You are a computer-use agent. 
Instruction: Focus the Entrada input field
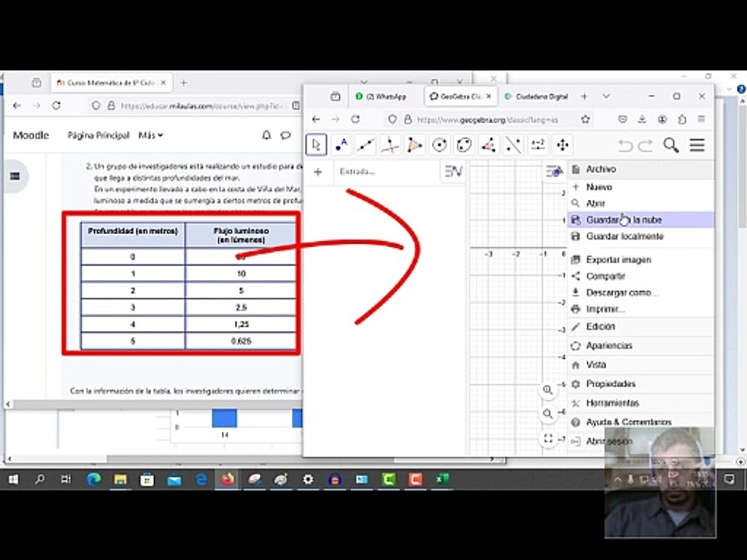coord(386,171)
